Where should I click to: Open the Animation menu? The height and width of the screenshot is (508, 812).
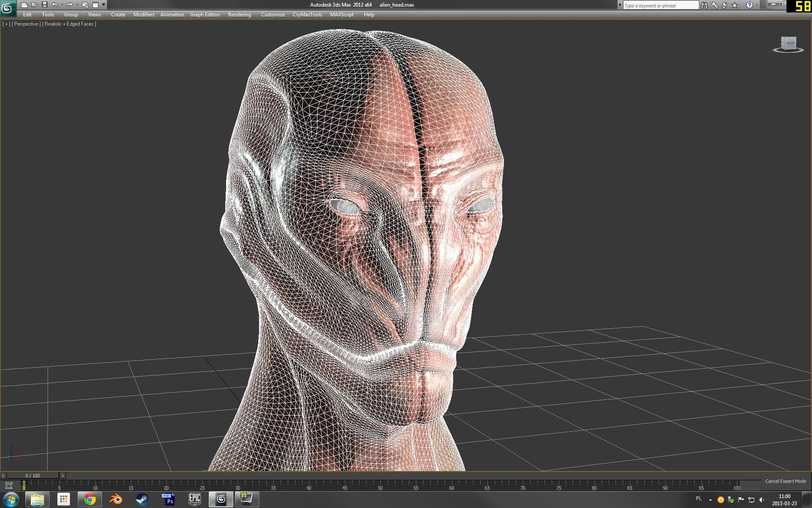click(172, 15)
